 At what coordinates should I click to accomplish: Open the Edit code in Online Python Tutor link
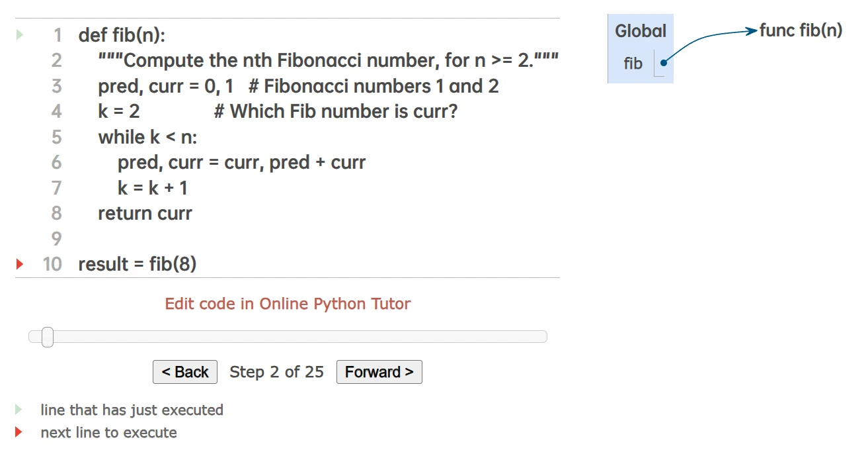[x=288, y=304]
